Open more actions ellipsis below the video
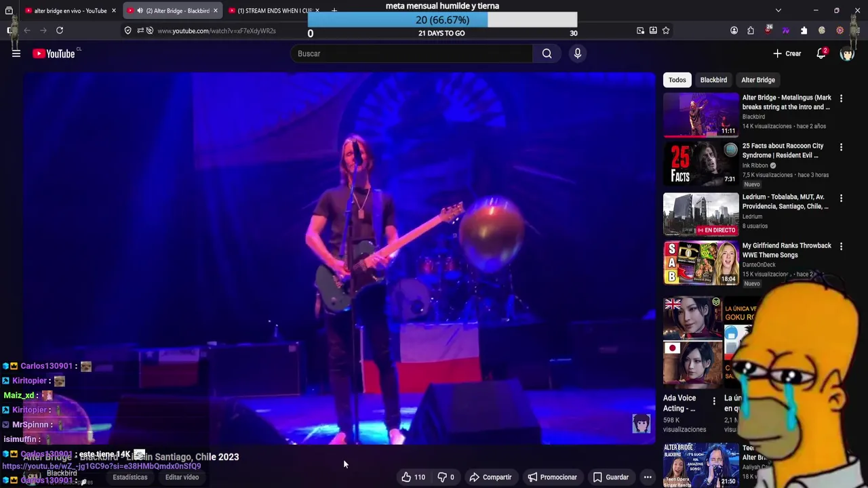 coord(648,477)
